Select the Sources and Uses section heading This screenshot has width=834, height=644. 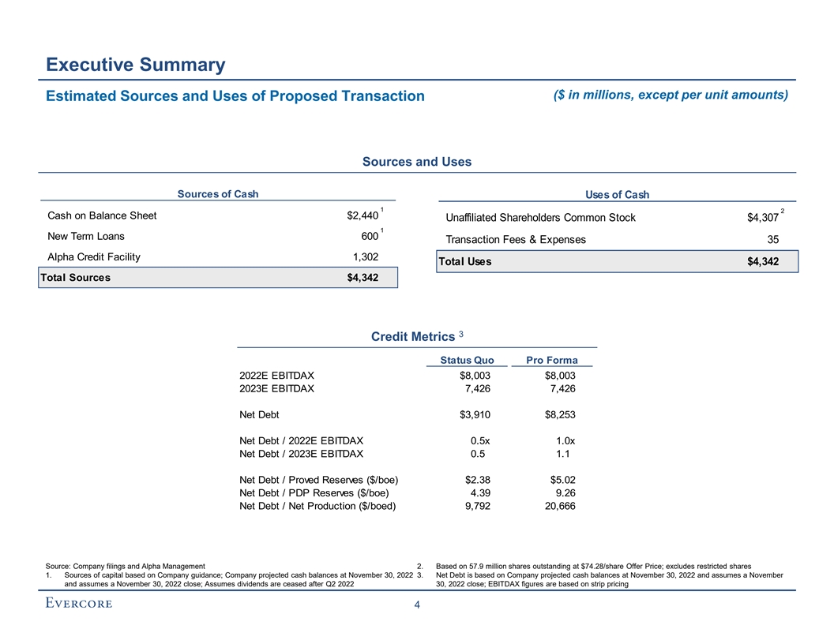pos(416,162)
